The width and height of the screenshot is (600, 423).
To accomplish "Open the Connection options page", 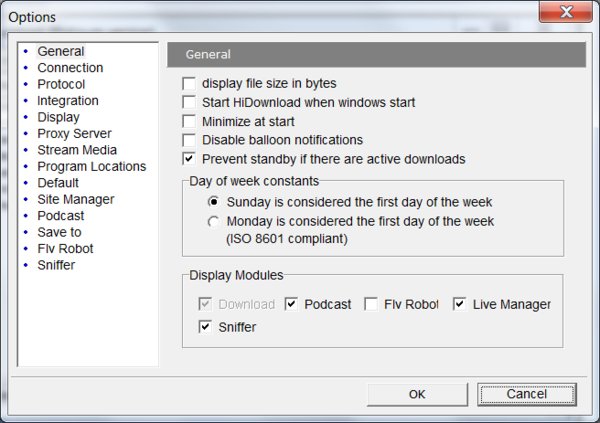I will (70, 68).
